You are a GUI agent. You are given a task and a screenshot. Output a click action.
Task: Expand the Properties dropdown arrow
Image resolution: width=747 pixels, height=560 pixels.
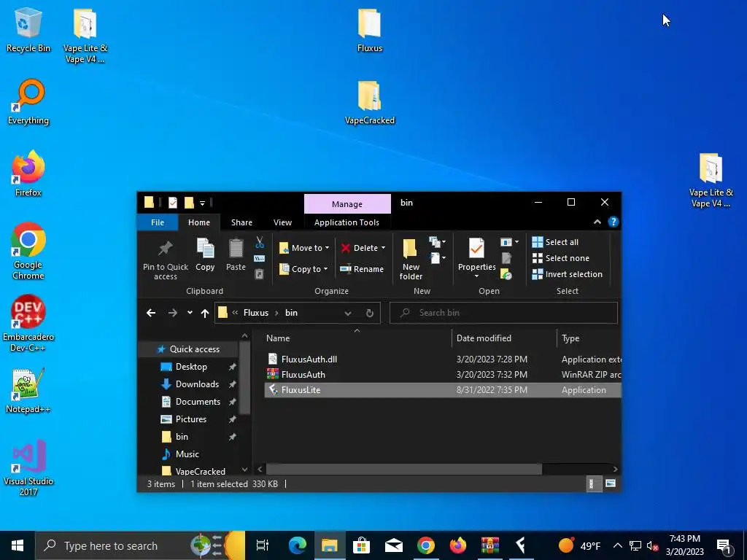pyautogui.click(x=476, y=276)
